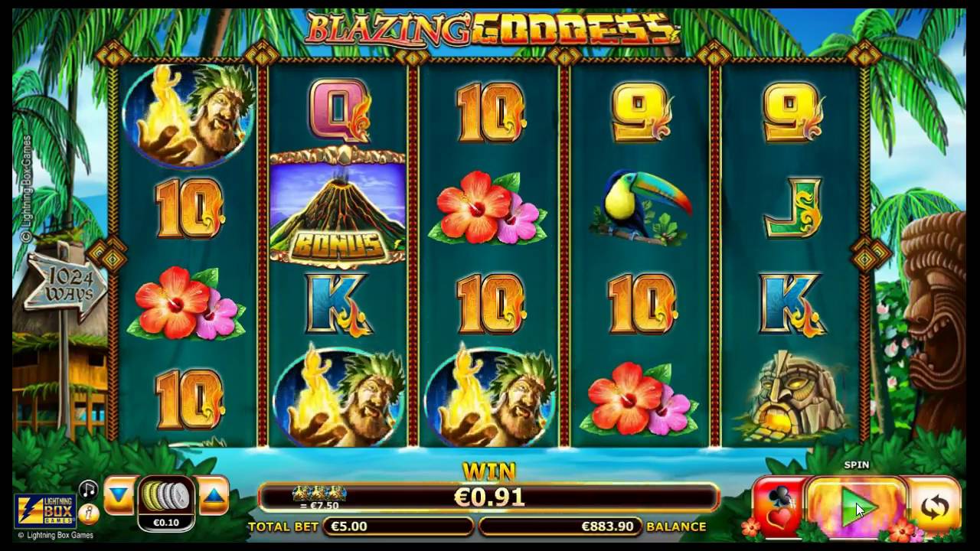Click the Lightning Box Games logo
The image size is (980, 551).
(x=44, y=510)
